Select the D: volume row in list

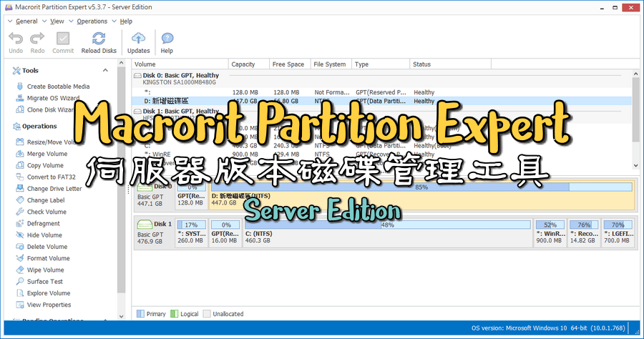click(382, 101)
